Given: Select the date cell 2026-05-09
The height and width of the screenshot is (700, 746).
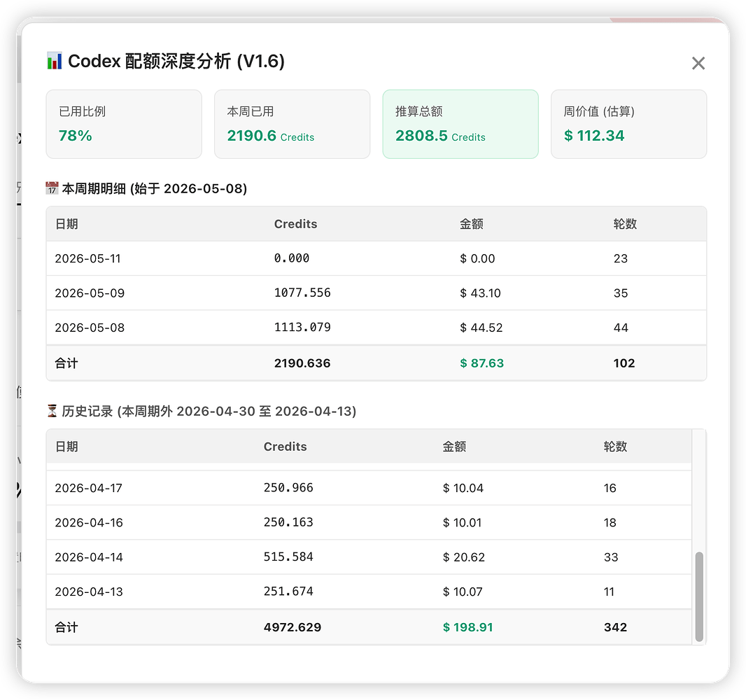Looking at the screenshot, I should click(90, 293).
